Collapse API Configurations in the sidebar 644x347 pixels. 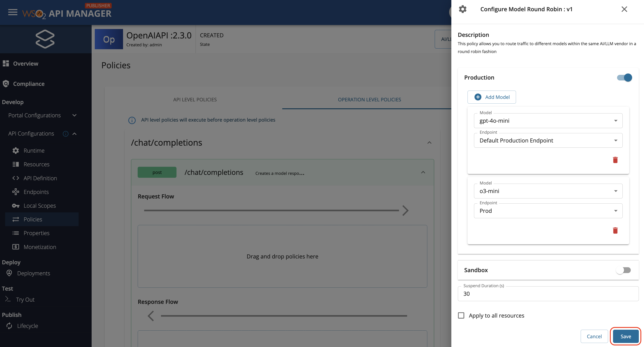[x=74, y=134]
